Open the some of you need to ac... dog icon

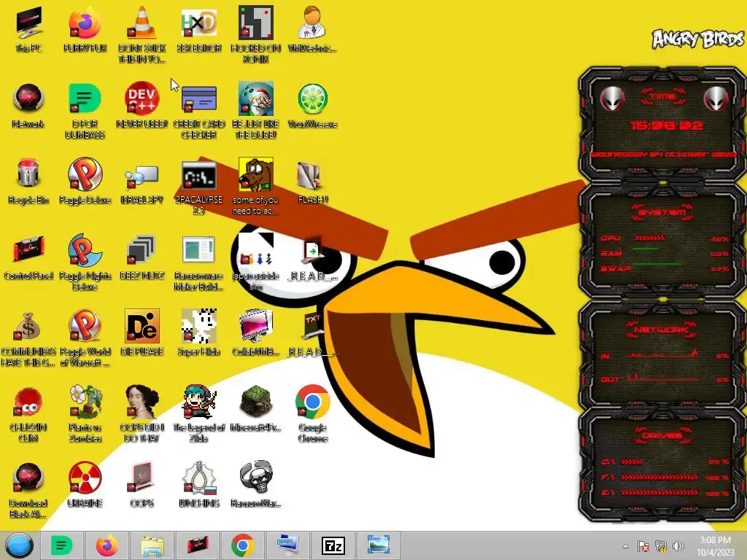pos(256,187)
